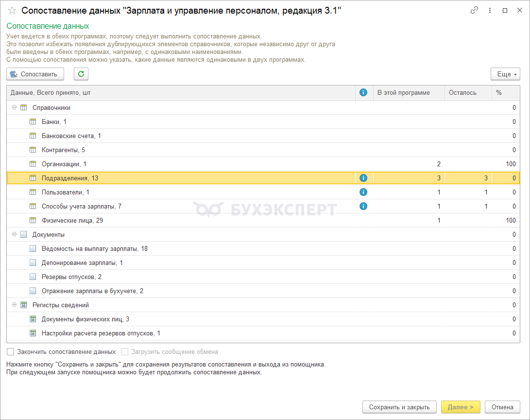This screenshot has width=530, height=420.
Task: Click the Регистры сведений group icon
Action: (x=24, y=305)
